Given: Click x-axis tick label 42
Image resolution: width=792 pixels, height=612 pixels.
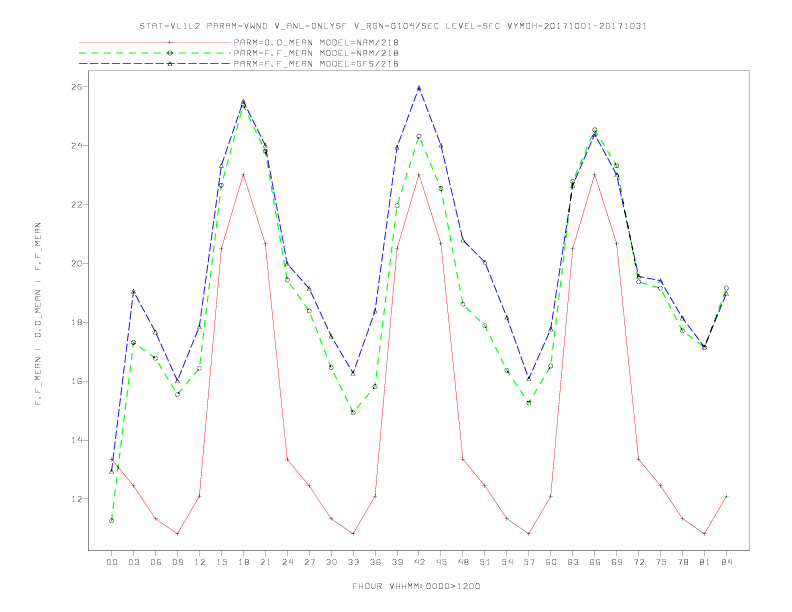Looking at the screenshot, I should pyautogui.click(x=419, y=562).
